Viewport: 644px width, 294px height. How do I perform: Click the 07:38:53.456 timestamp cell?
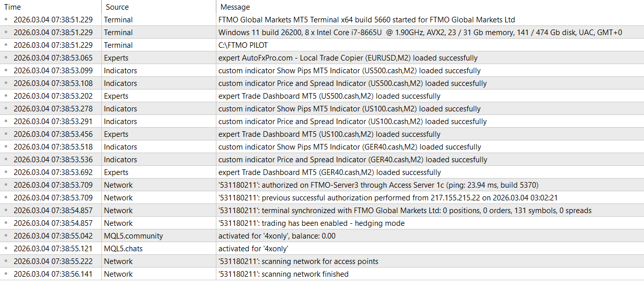53,134
